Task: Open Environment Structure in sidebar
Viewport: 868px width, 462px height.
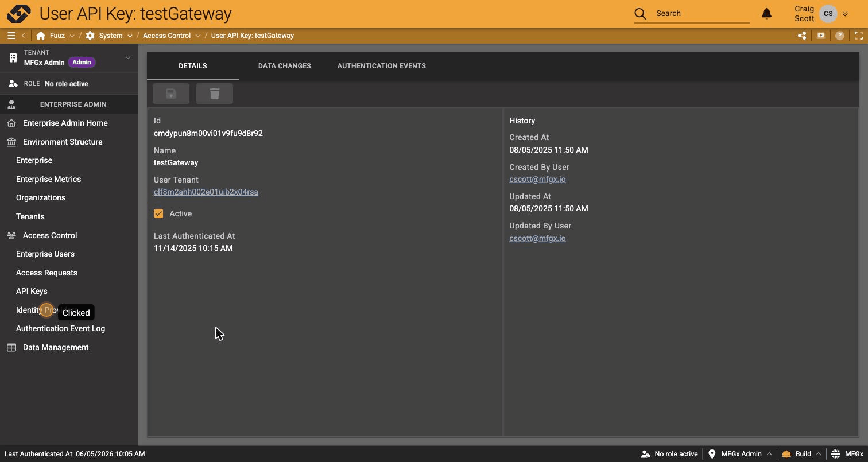Action: (x=63, y=142)
